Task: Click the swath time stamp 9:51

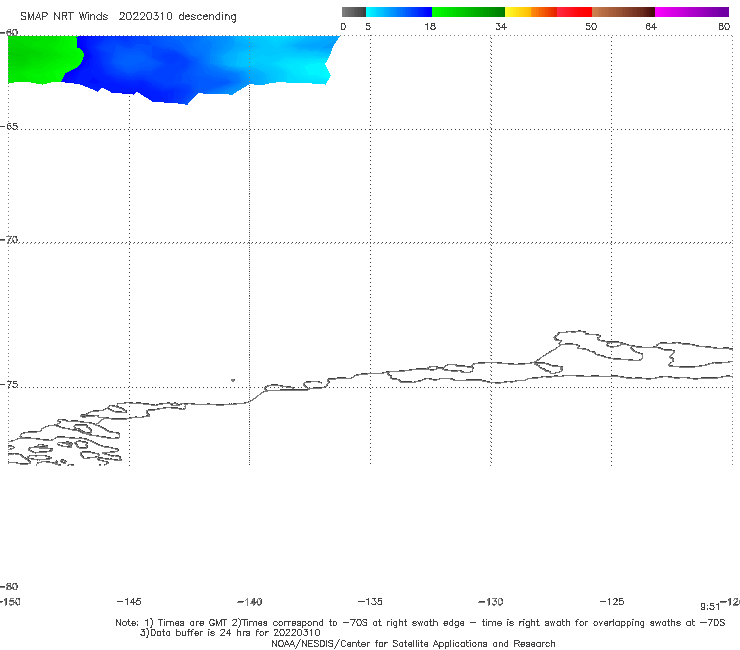Action: tap(710, 607)
